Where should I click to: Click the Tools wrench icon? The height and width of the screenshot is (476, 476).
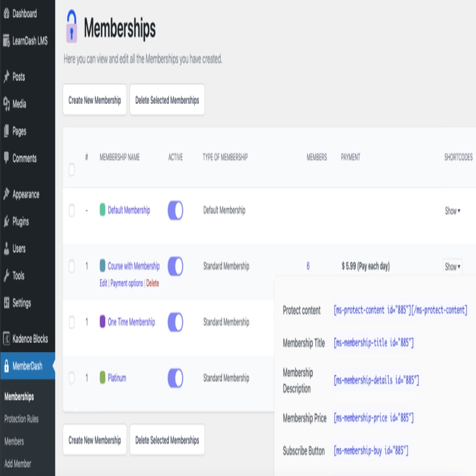click(7, 276)
